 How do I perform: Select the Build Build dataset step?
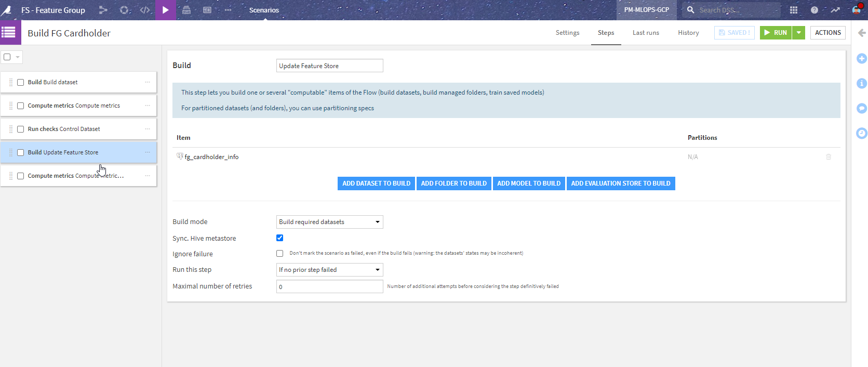(78, 82)
